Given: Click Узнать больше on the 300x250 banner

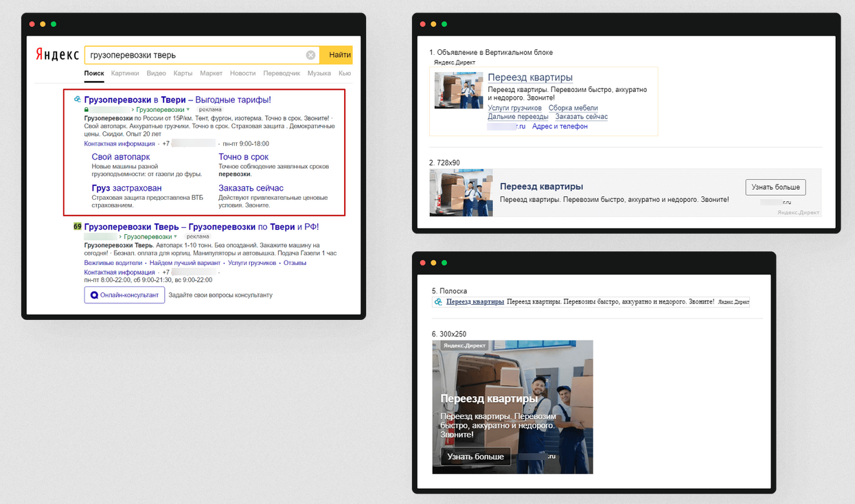Looking at the screenshot, I should (475, 457).
